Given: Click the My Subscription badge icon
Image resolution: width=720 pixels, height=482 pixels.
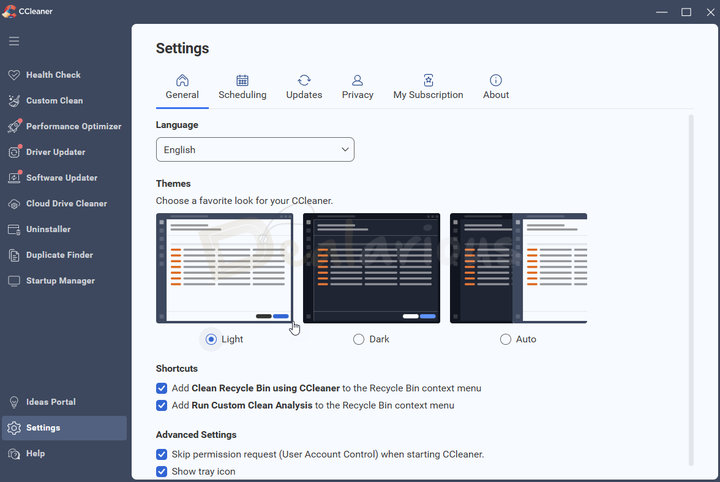Looking at the screenshot, I should [428, 80].
